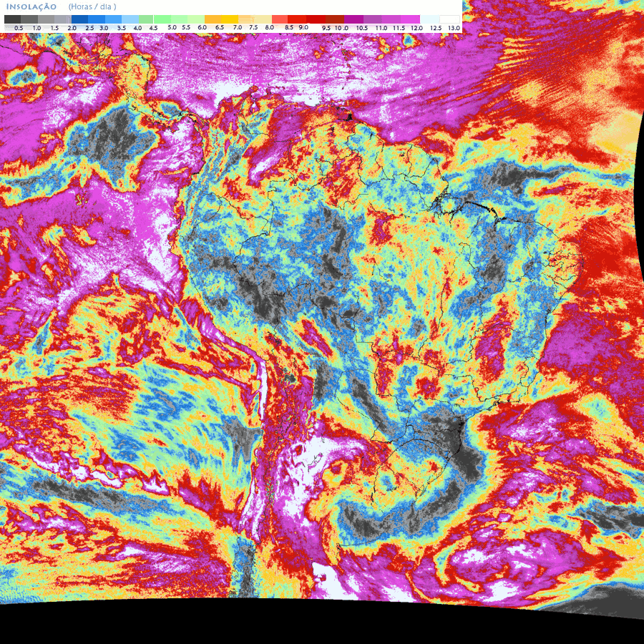Screen dimensions: 644x644
Task: Click the '6.0' legend value
Action: [202, 27]
